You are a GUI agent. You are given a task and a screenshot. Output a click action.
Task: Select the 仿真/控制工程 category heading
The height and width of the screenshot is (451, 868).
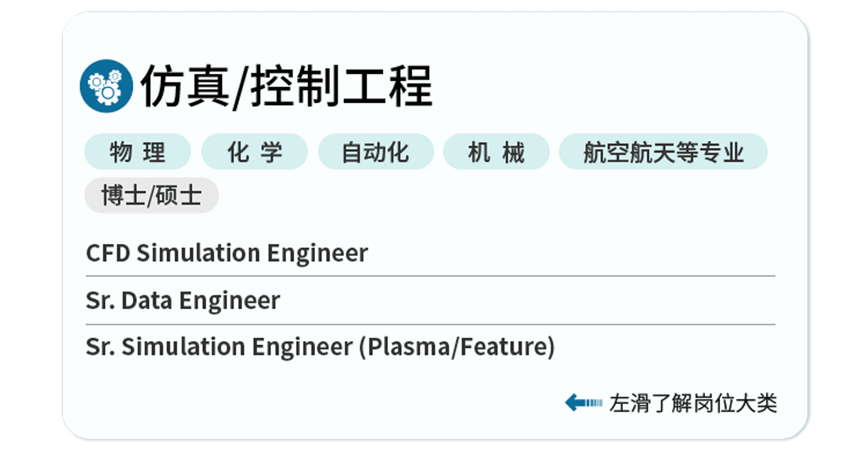click(286, 86)
